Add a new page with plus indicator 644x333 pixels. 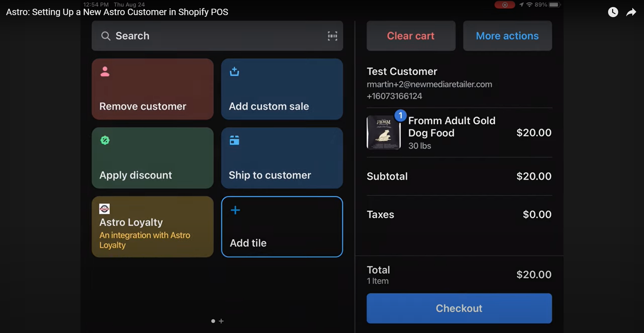click(x=221, y=321)
